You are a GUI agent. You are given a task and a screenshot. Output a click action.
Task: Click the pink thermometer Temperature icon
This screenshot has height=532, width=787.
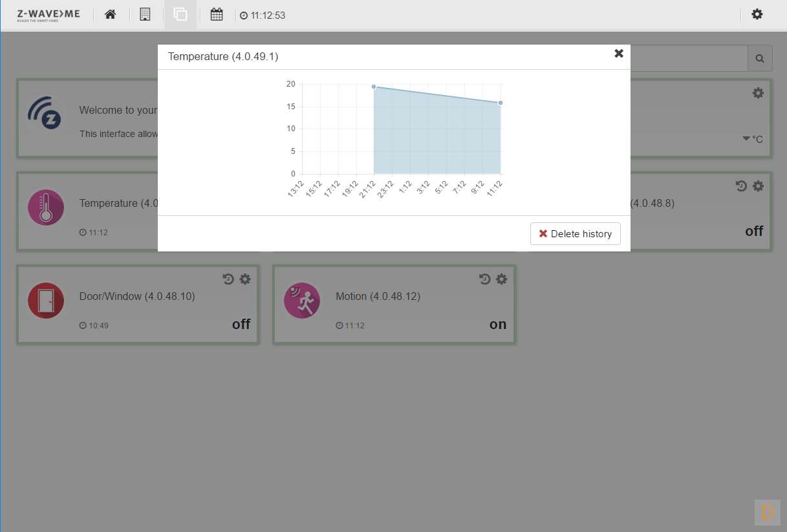(46, 207)
